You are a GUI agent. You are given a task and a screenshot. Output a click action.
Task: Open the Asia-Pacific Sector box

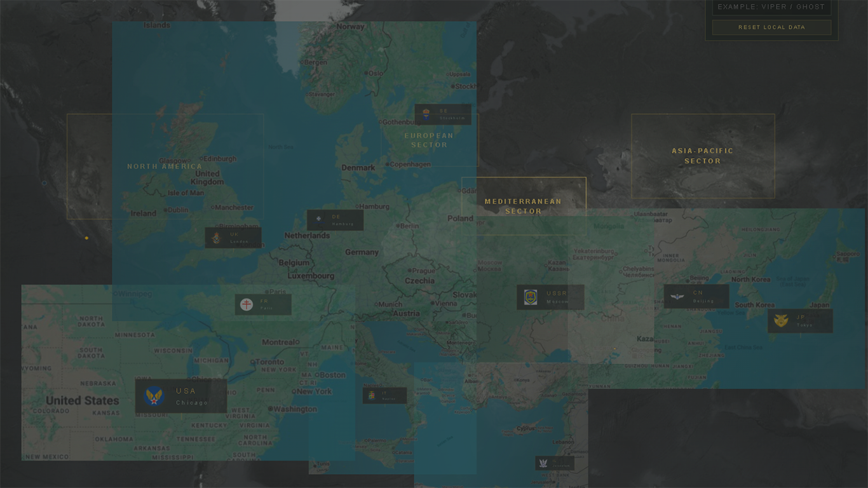coord(703,156)
